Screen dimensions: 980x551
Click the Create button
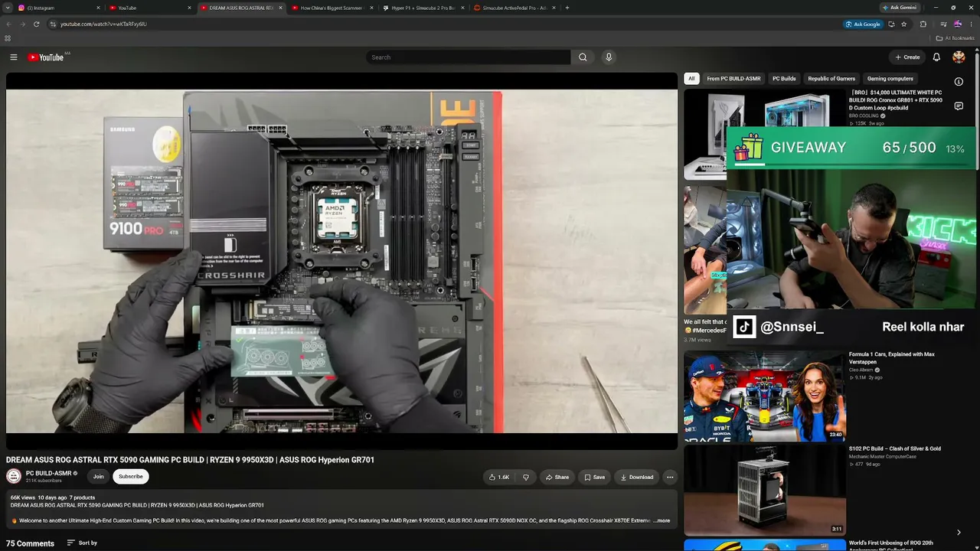pos(907,57)
